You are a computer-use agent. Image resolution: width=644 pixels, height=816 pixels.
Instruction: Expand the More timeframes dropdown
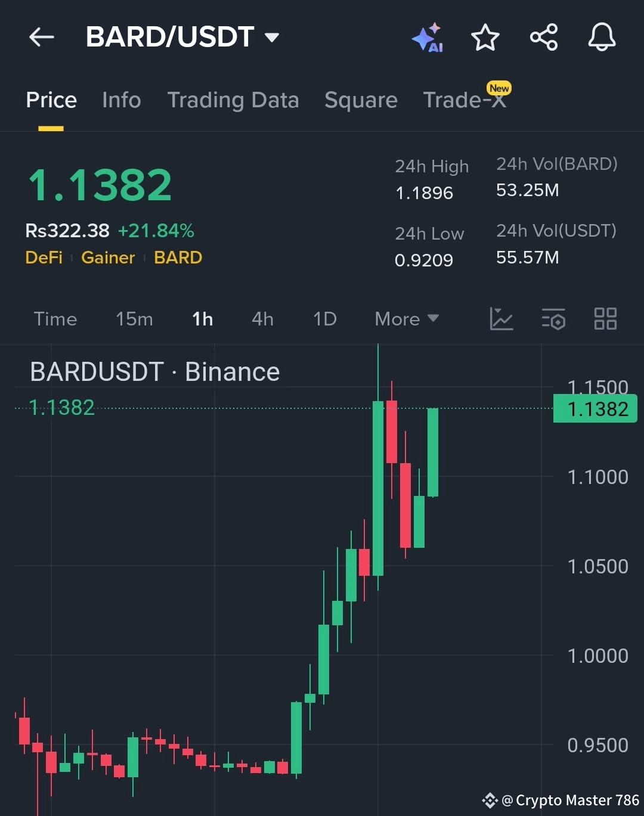pyautogui.click(x=407, y=319)
